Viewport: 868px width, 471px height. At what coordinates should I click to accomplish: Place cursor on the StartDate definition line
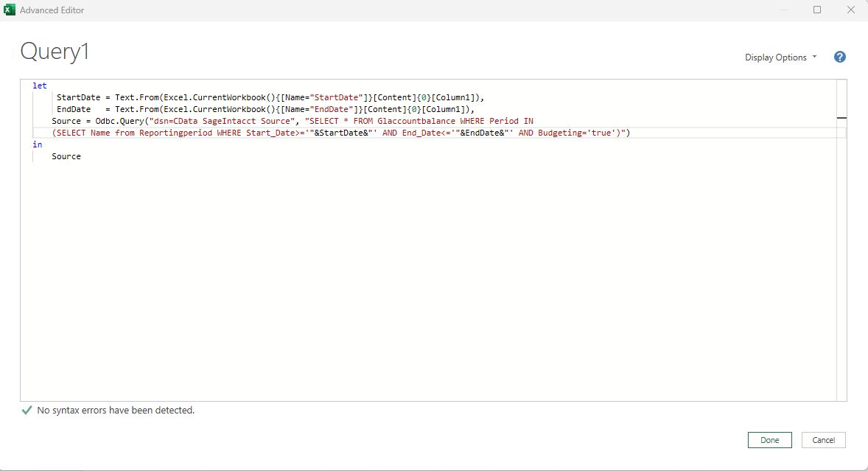coord(270,97)
